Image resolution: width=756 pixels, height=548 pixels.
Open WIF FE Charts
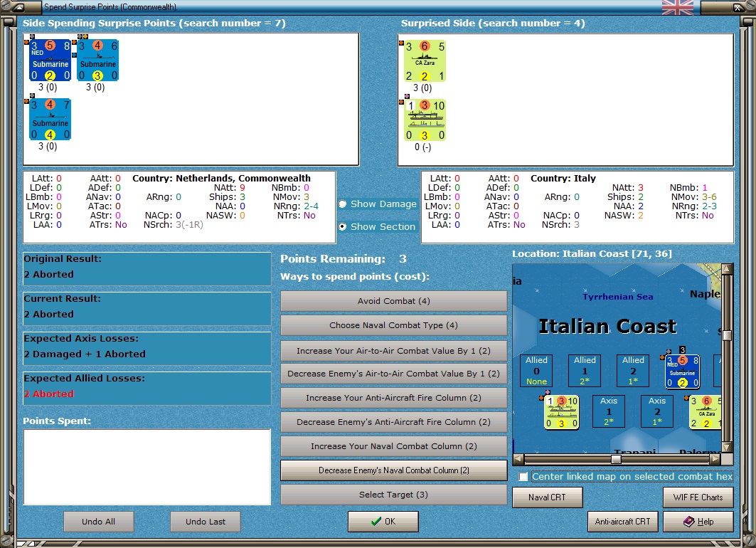698,497
